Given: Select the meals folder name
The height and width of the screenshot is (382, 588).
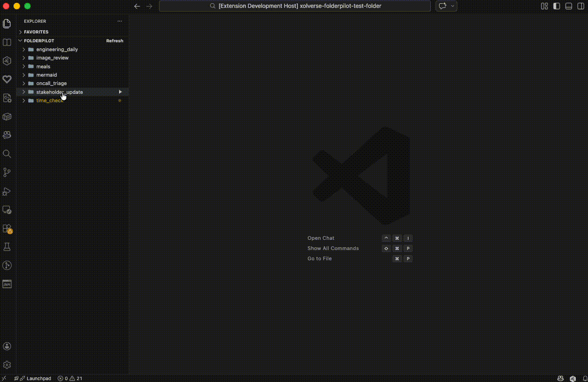Looking at the screenshot, I should [43, 66].
